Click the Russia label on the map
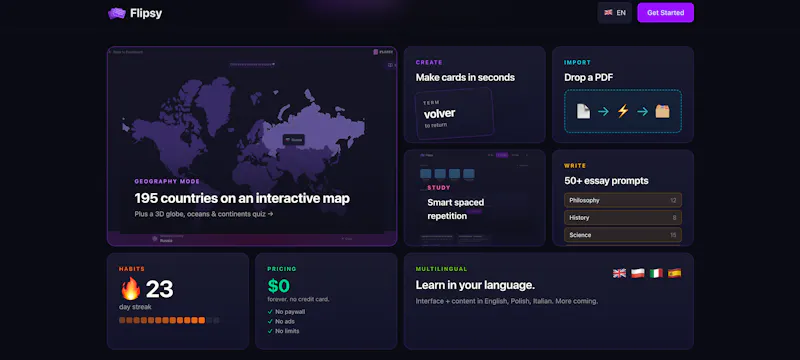 pos(294,140)
